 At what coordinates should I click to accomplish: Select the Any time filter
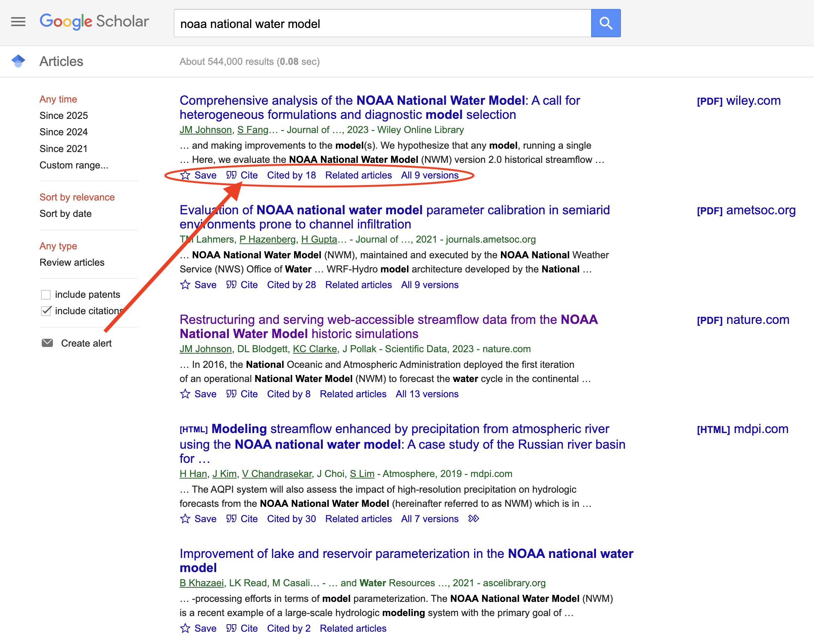(x=58, y=99)
